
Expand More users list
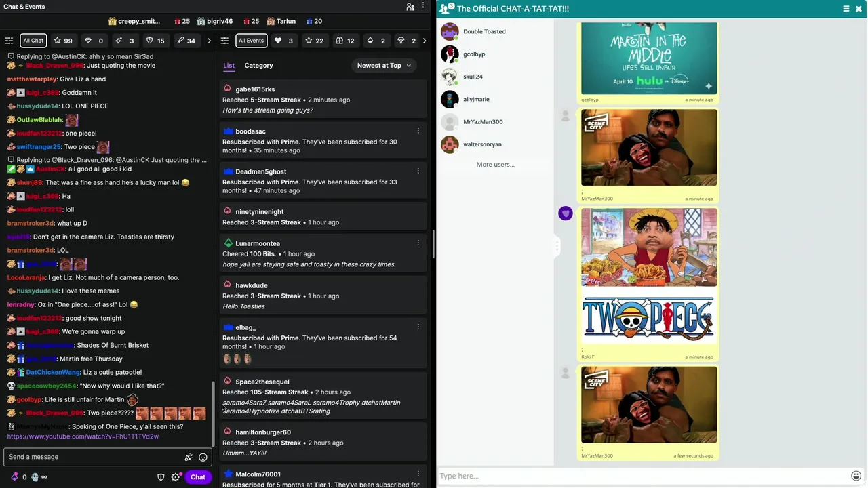point(495,165)
